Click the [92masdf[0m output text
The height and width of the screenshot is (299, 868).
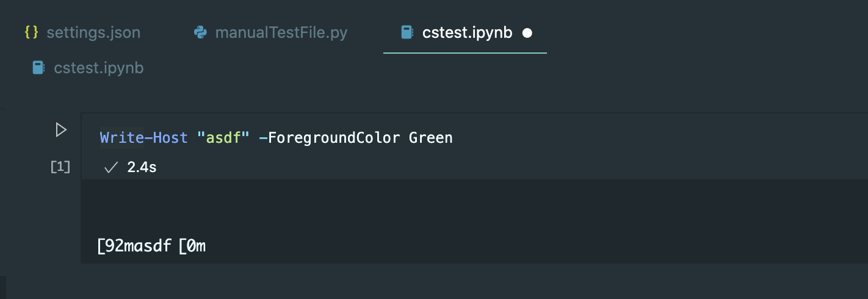pos(151,247)
